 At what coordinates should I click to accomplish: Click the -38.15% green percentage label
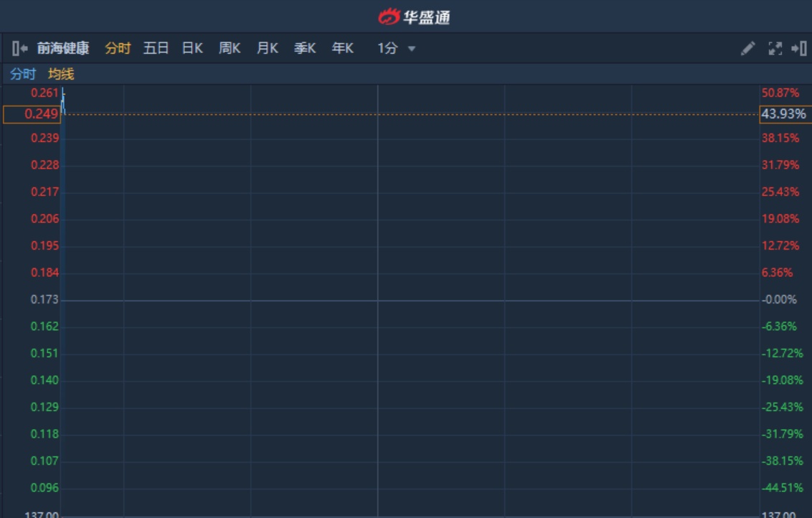(783, 461)
